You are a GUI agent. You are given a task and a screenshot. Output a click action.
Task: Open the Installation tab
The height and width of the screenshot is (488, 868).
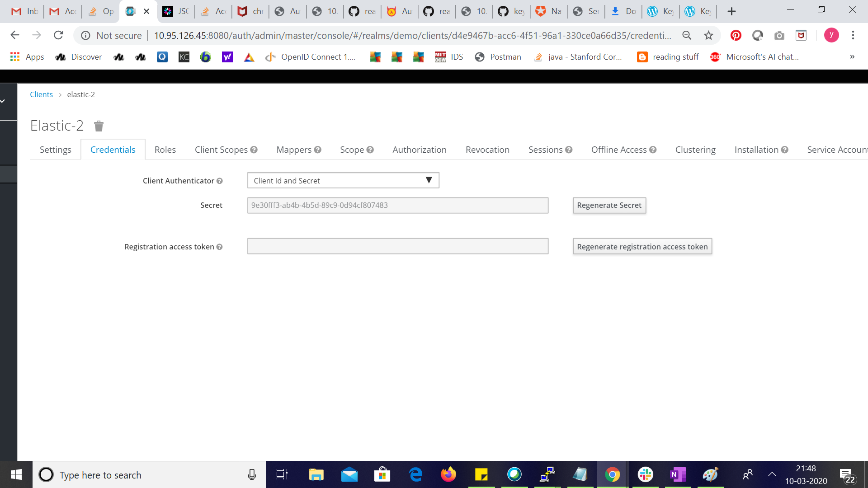[756, 149]
